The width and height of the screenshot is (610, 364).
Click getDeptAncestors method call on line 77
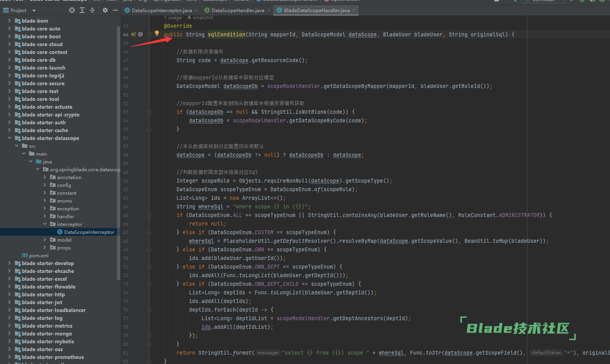coord(358,318)
